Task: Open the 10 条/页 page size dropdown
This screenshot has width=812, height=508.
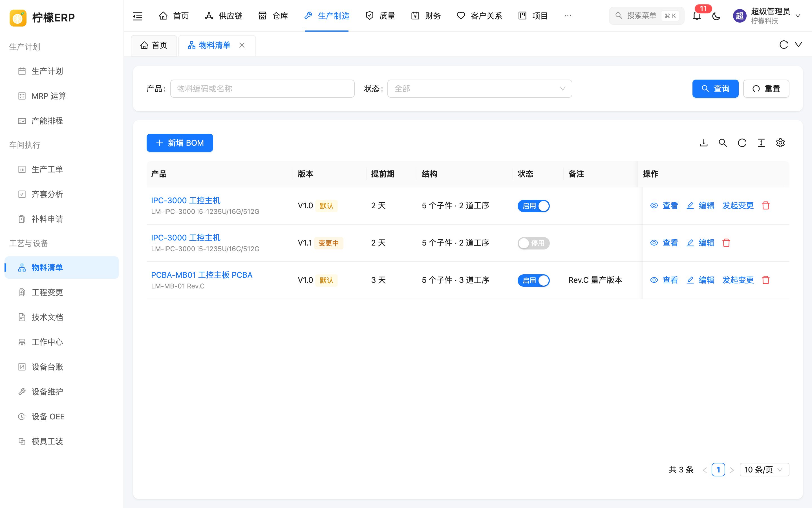Action: [764, 470]
